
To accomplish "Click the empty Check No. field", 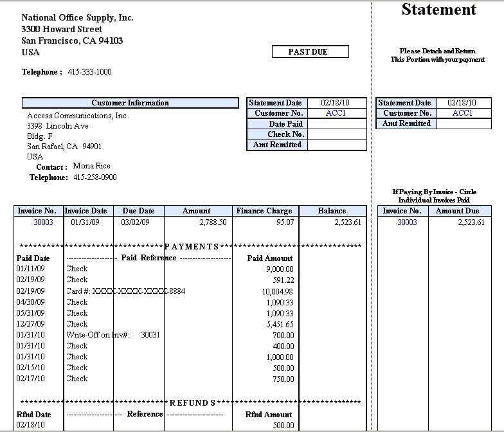I will tap(336, 134).
